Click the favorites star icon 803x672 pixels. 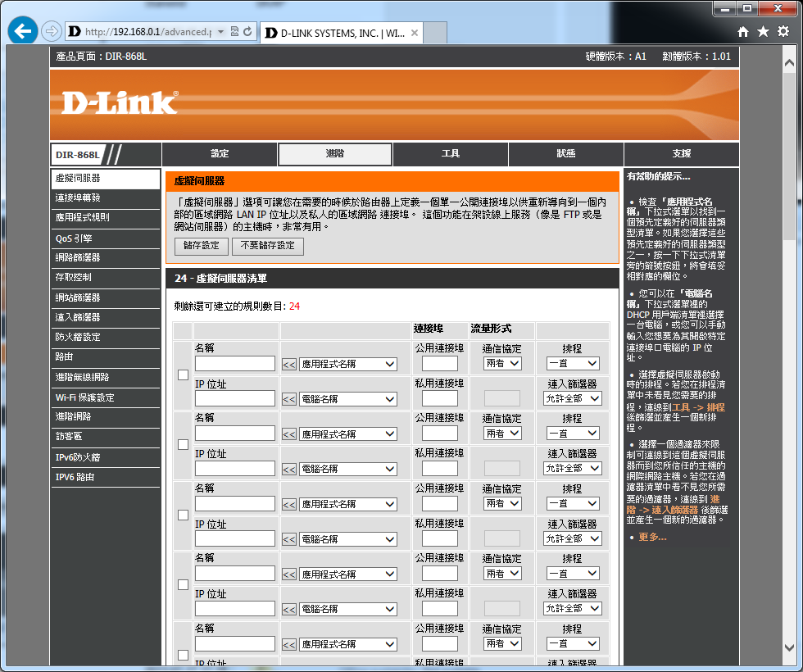pos(763,31)
